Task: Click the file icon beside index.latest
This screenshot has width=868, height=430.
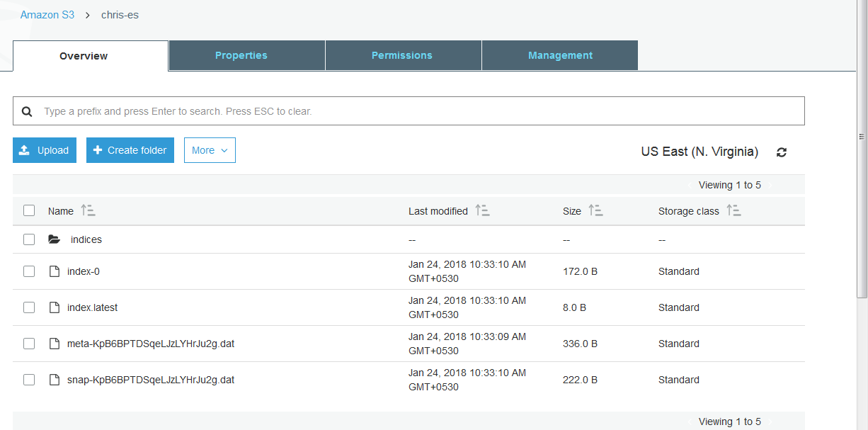Action: coord(55,307)
